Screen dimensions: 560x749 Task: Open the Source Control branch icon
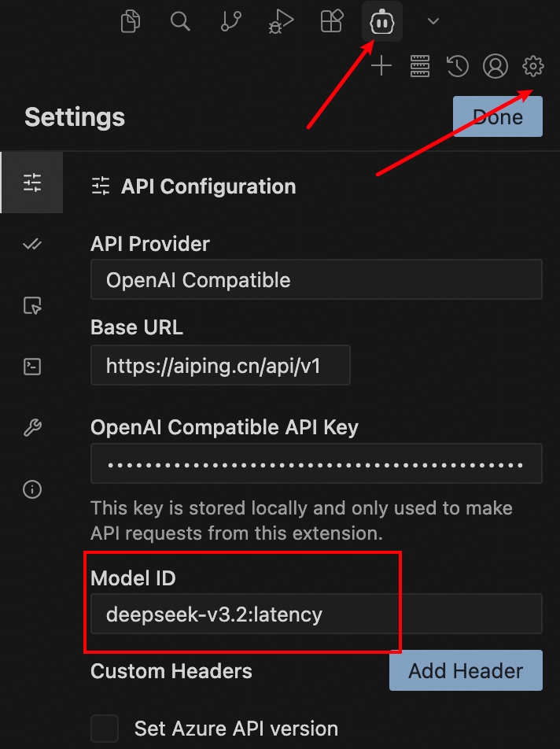[231, 22]
